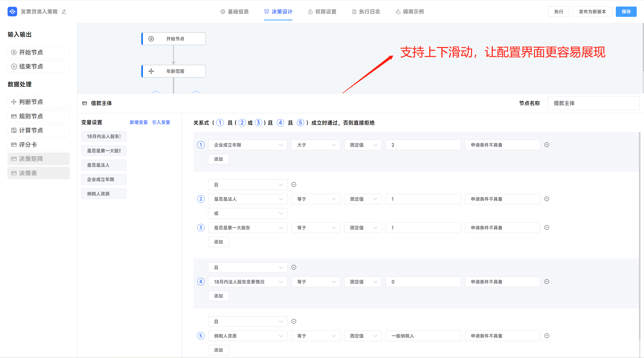Viewport: 644px width, 358px height.
Task: Open 且 connector dropdown above rule 4
Action: pyautogui.click(x=248, y=267)
